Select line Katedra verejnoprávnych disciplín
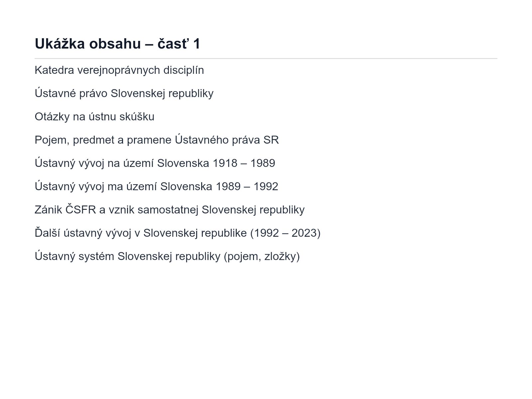 tap(119, 70)
